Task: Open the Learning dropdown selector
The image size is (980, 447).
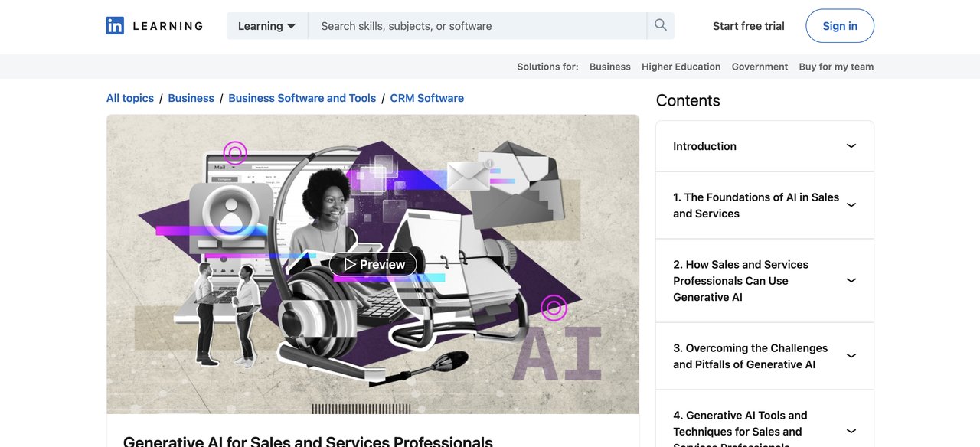Action: (x=267, y=26)
